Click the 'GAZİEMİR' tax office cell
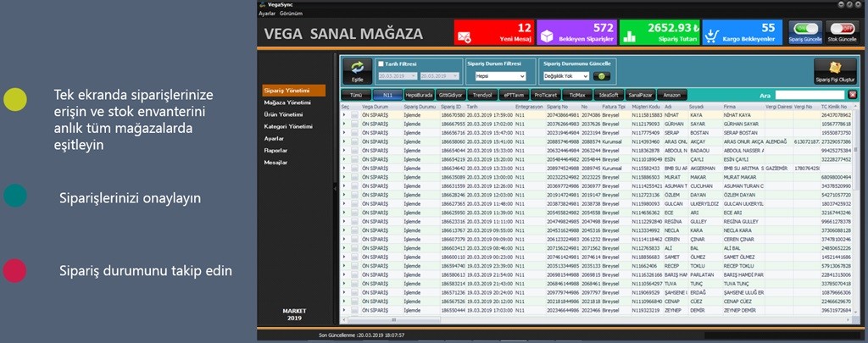 [x=779, y=169]
